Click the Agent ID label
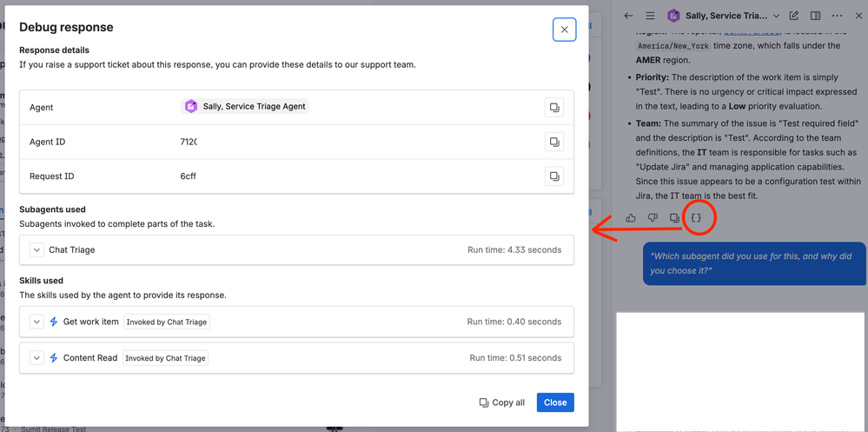This screenshot has width=868, height=432. pyautogui.click(x=47, y=142)
